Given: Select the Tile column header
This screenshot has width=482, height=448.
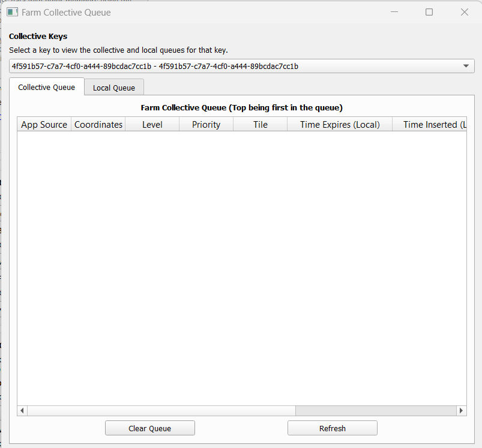Looking at the screenshot, I should 260,125.
